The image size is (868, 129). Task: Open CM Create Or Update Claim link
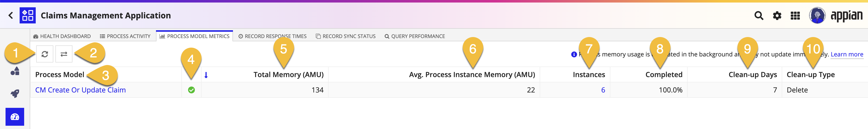[x=81, y=90]
